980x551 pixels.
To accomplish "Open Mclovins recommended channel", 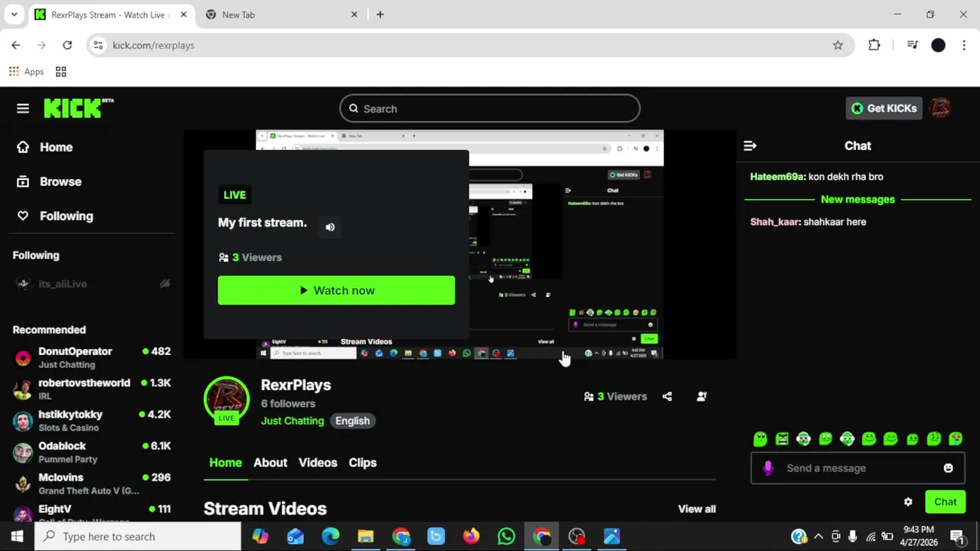I will click(92, 483).
